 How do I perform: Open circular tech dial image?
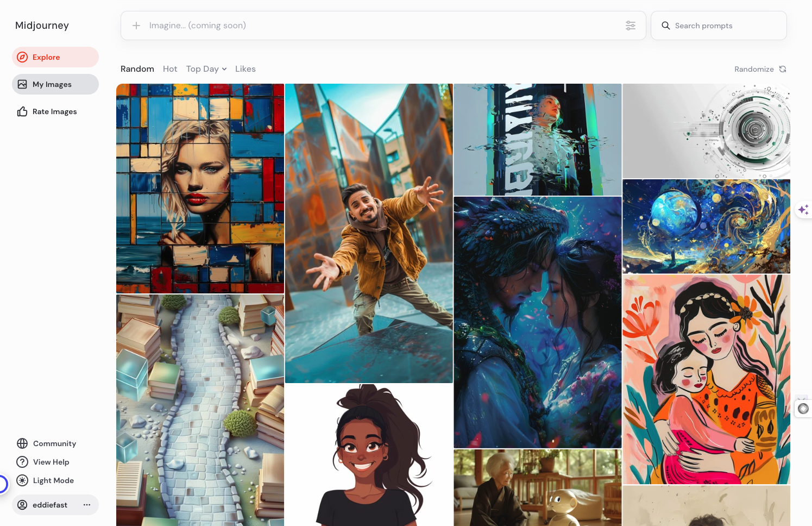706,131
